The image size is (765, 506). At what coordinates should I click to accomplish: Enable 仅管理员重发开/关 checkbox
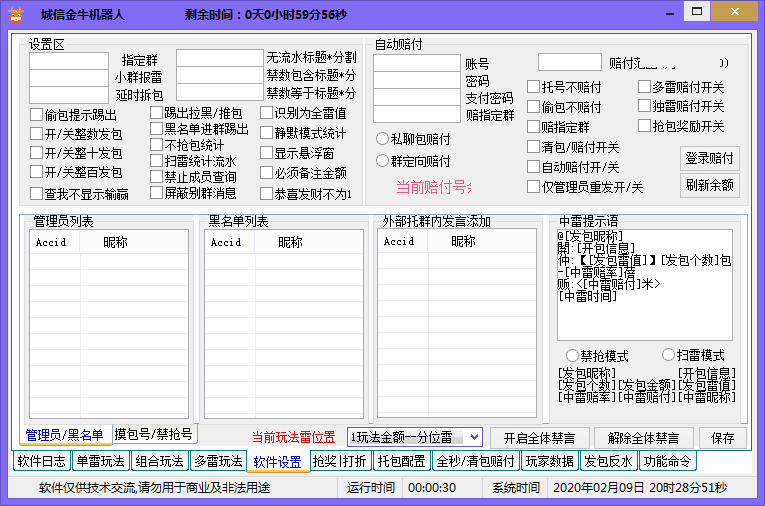click(534, 187)
